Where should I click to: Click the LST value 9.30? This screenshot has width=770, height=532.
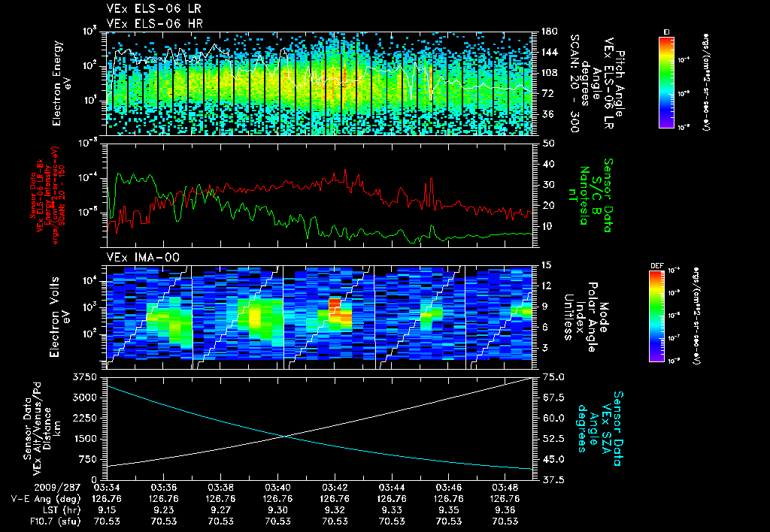click(277, 510)
